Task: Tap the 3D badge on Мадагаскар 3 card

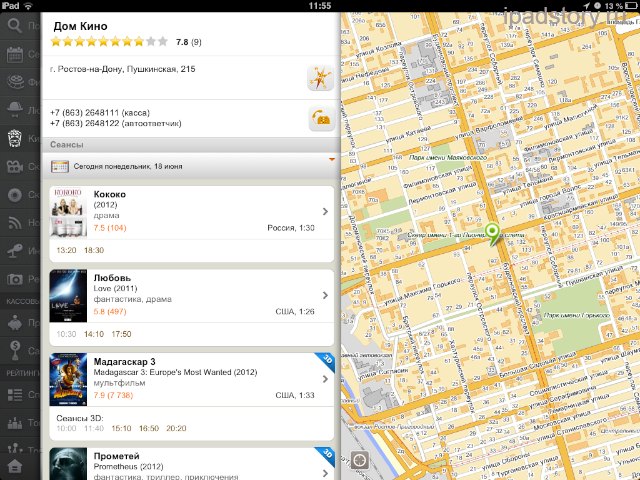Action: pyautogui.click(x=327, y=360)
